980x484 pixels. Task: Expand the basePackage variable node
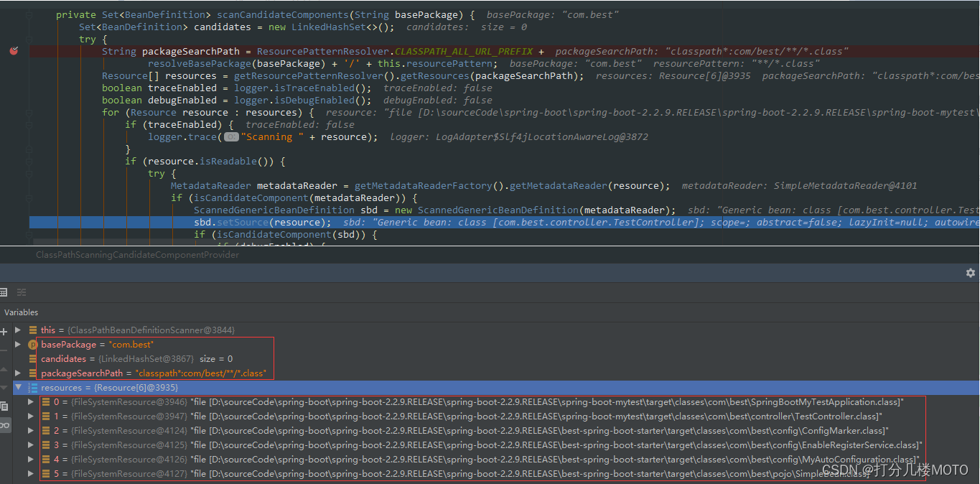pyautogui.click(x=19, y=345)
